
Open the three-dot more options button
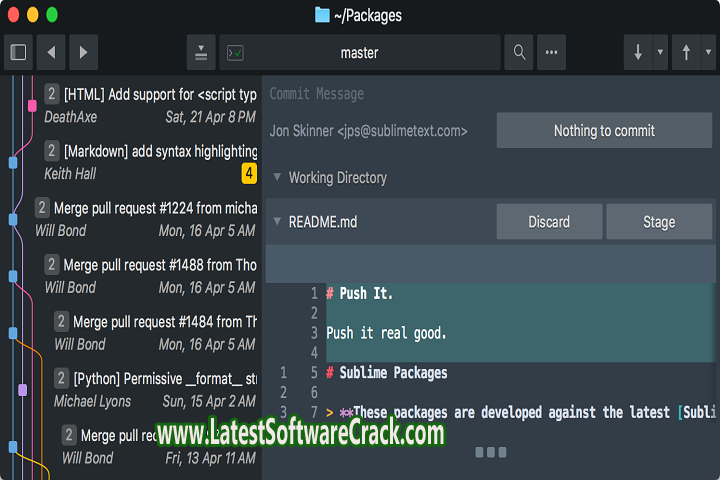click(x=552, y=52)
